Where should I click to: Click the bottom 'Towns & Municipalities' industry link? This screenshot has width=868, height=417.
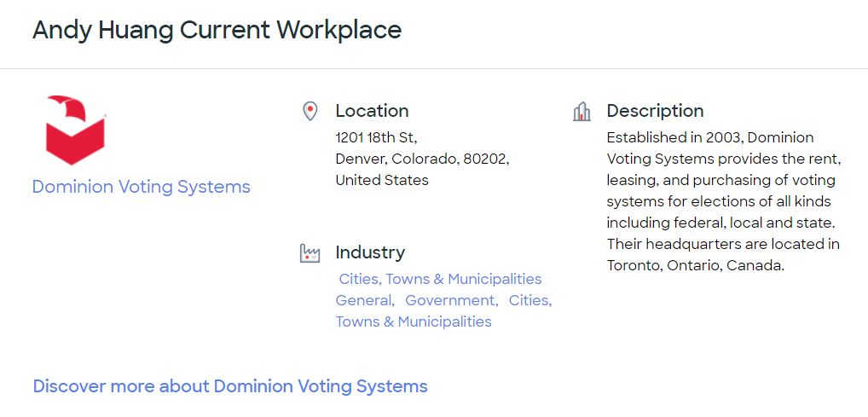(x=414, y=321)
